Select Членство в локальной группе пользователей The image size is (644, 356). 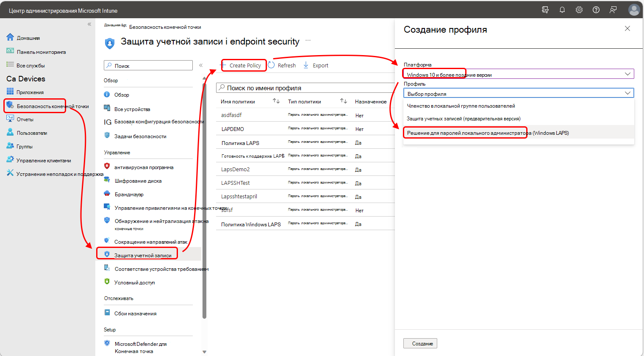(x=519, y=106)
